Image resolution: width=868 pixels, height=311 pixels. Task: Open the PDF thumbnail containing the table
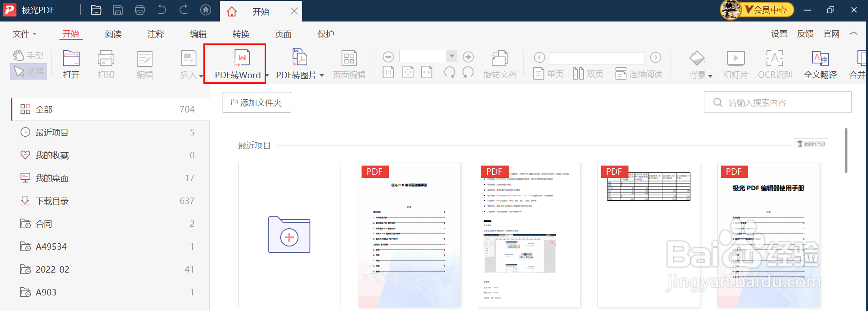point(649,235)
